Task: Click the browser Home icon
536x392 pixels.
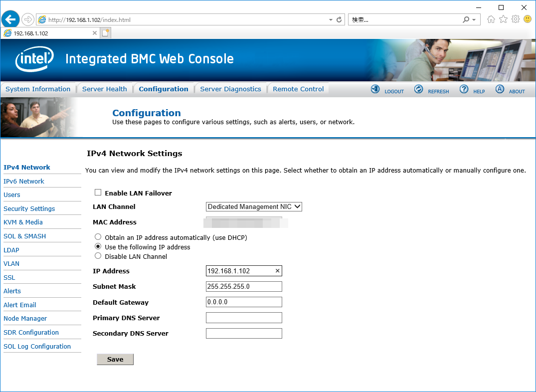Action: [x=491, y=19]
